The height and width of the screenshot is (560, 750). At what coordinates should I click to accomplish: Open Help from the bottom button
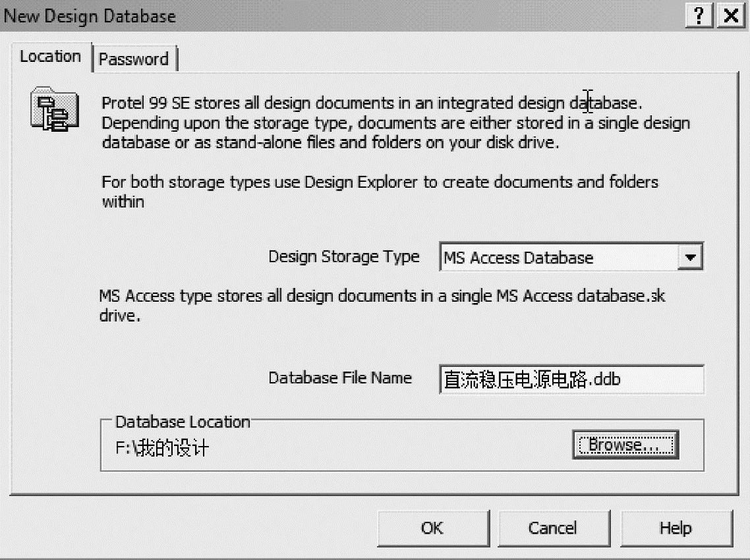click(x=676, y=528)
